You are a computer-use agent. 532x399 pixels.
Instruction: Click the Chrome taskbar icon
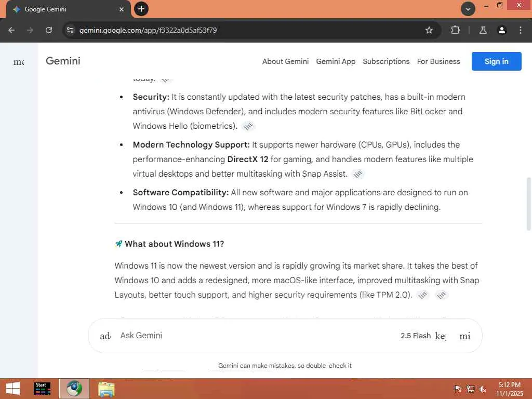click(x=74, y=389)
